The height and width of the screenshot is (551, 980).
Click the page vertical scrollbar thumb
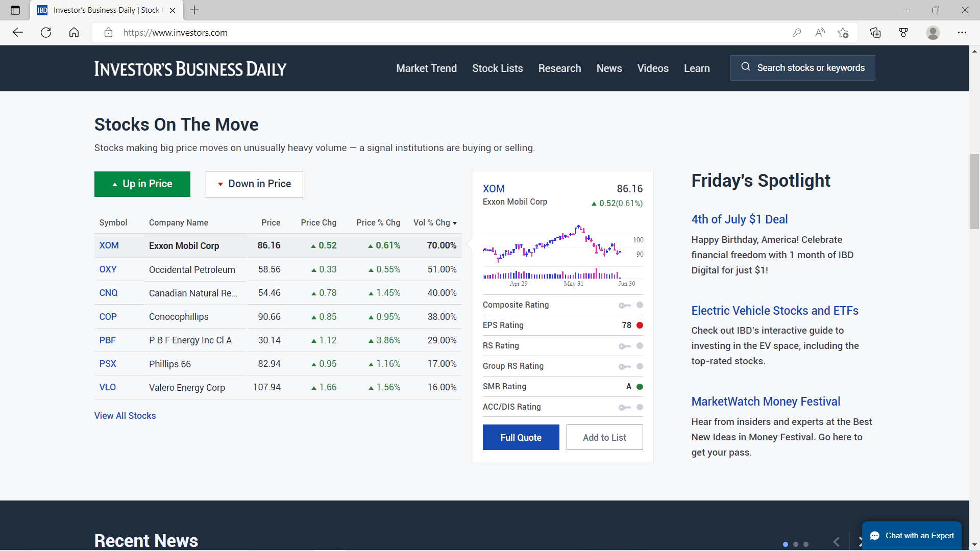point(975,191)
